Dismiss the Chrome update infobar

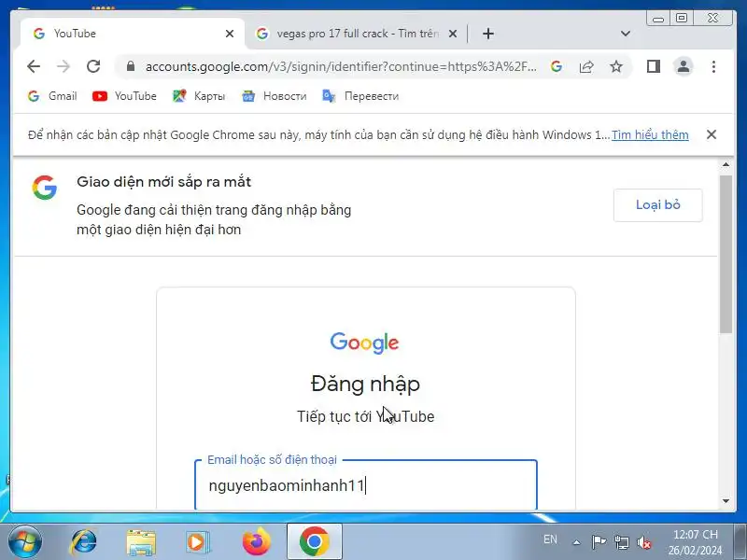[712, 134]
